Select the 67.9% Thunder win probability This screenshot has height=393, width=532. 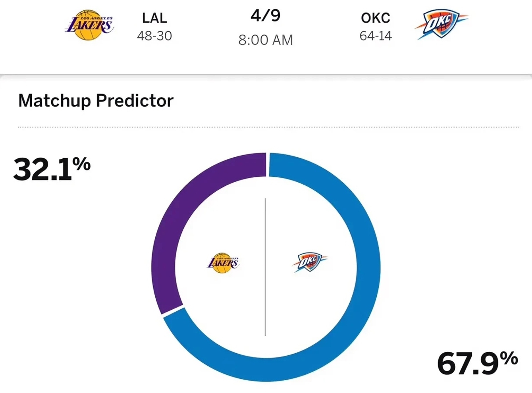coord(477,363)
